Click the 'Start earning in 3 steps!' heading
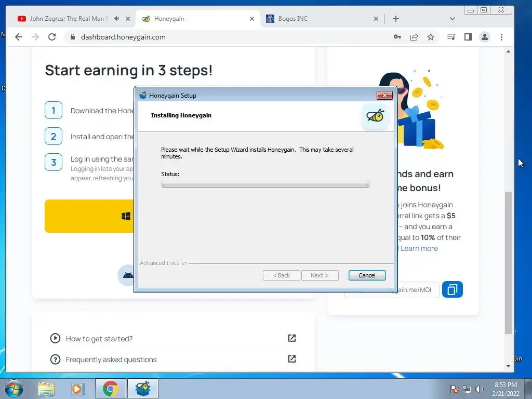 pyautogui.click(x=129, y=70)
